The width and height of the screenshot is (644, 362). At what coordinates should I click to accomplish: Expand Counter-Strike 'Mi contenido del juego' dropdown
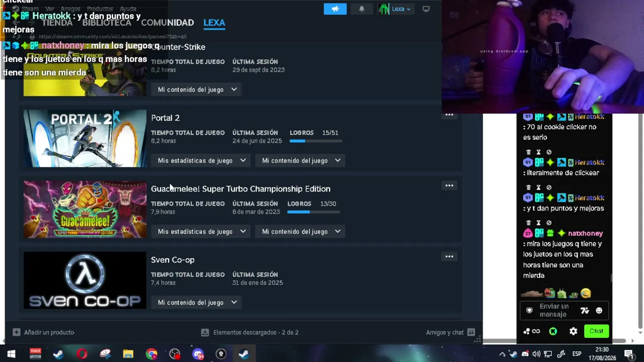[197, 89]
